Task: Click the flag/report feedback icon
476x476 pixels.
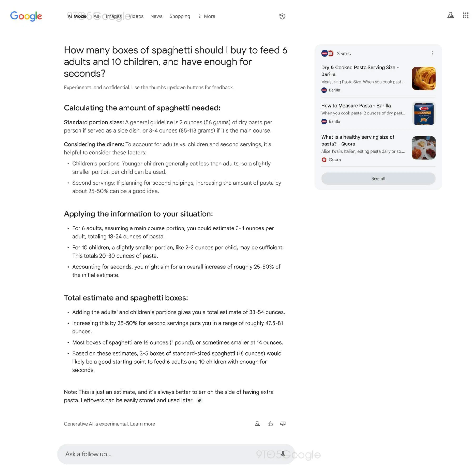Action: click(258, 423)
